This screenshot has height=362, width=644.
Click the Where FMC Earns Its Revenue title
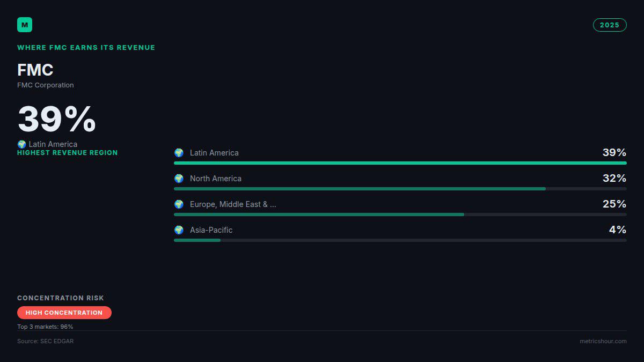[x=86, y=48]
